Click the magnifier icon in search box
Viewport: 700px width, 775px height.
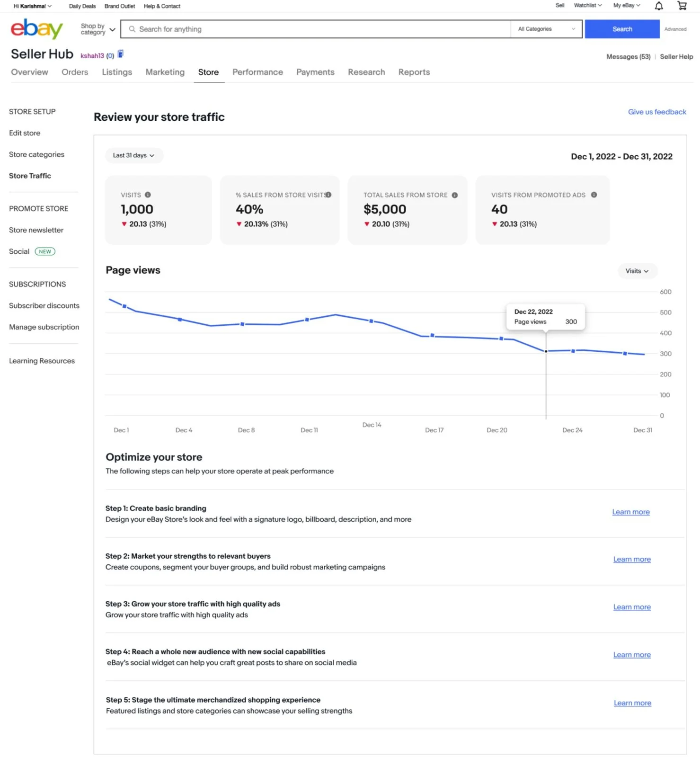pos(132,29)
